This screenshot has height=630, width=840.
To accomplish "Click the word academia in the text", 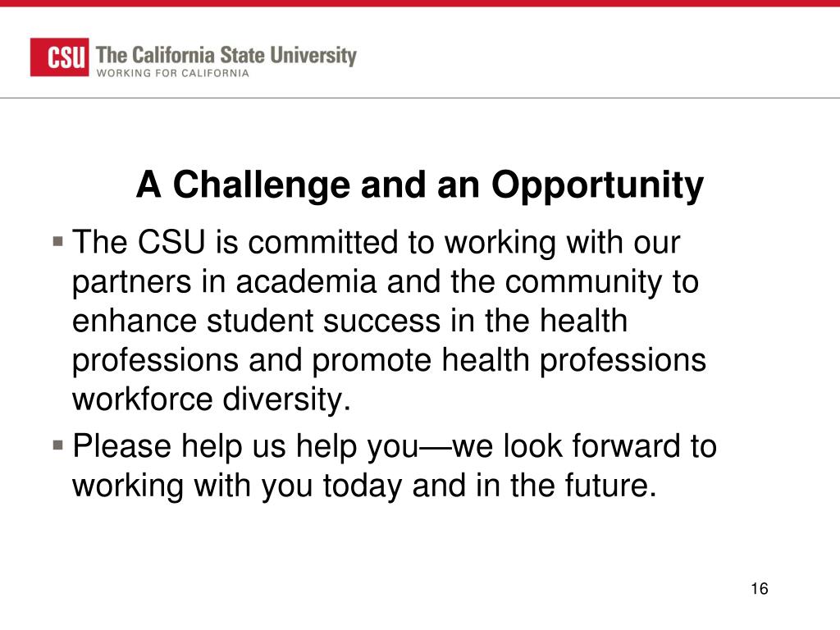I will (306, 282).
